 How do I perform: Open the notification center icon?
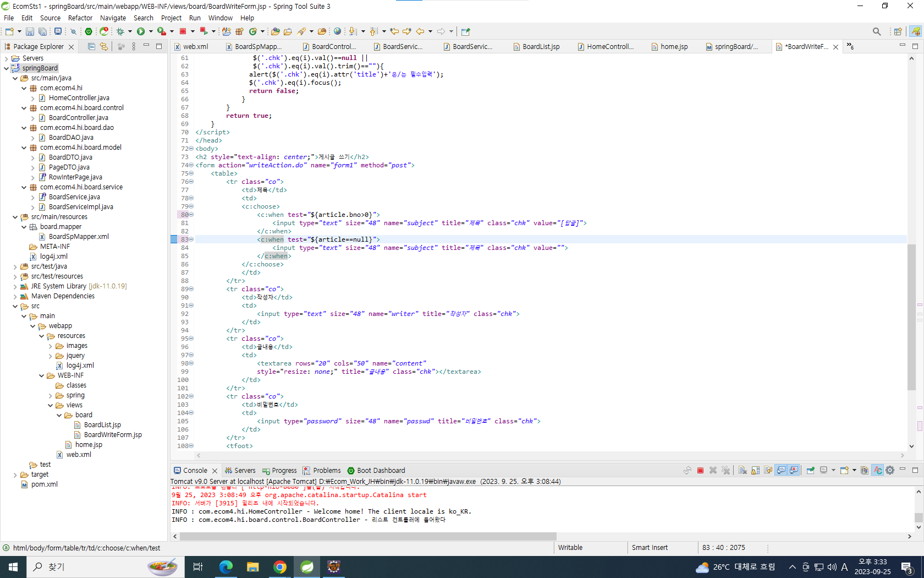[907, 566]
